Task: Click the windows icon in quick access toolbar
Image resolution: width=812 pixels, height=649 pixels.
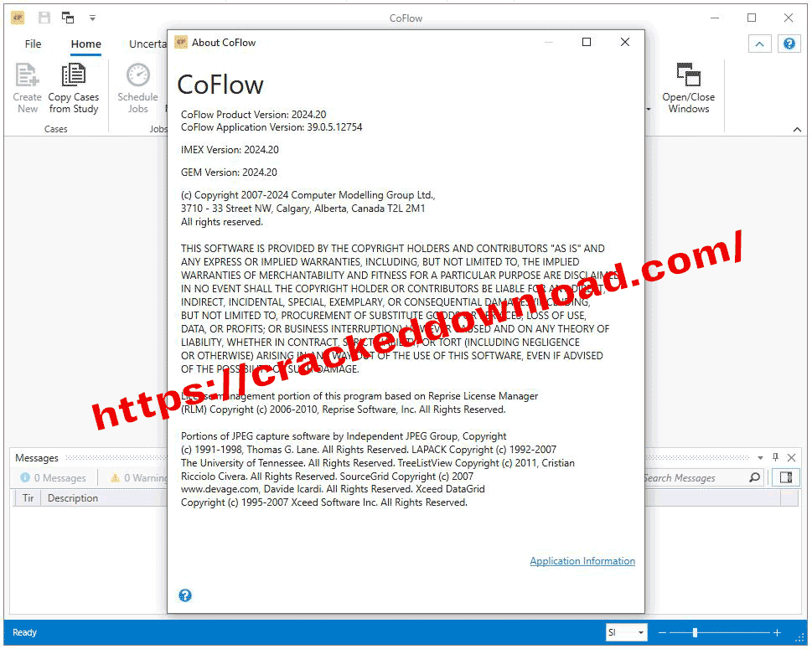Action: click(x=68, y=18)
